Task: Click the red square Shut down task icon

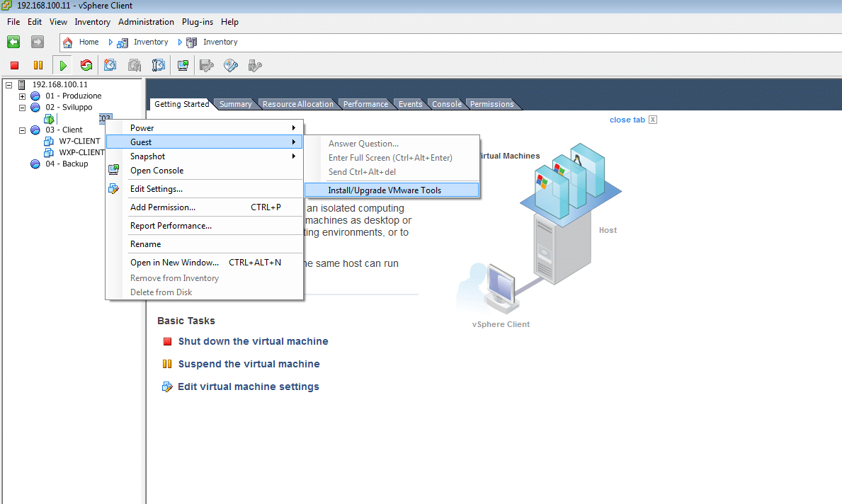Action: click(168, 341)
